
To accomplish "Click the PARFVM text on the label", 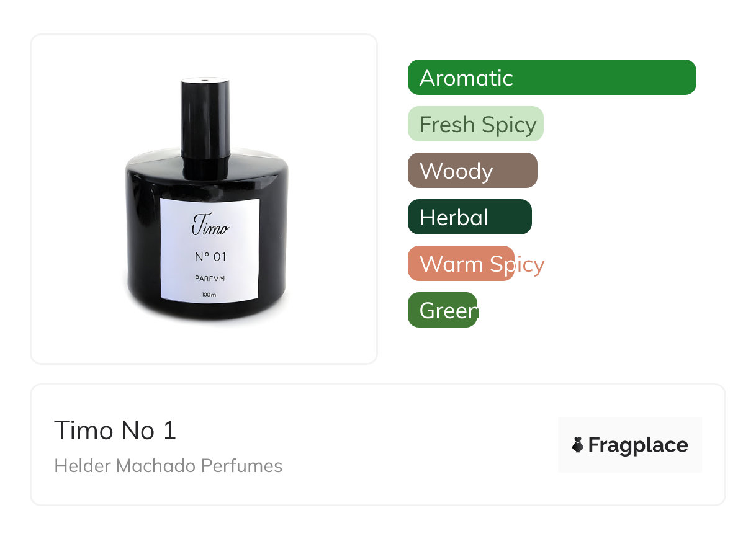I will click(210, 279).
